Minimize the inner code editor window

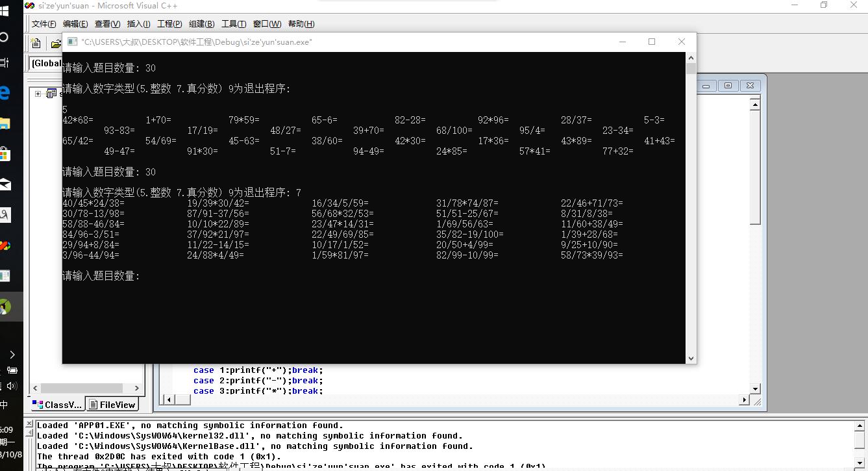[x=706, y=86]
